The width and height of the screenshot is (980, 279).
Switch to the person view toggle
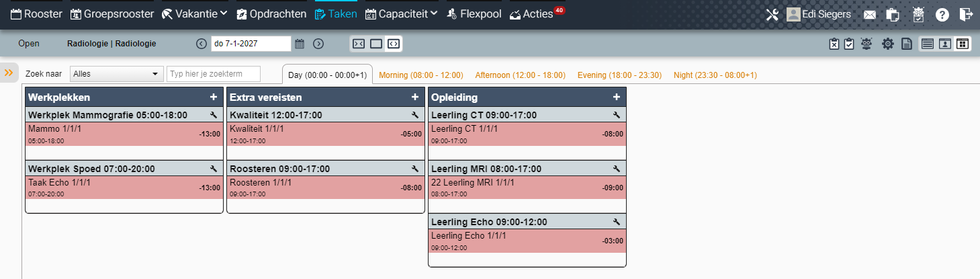pyautogui.click(x=945, y=44)
